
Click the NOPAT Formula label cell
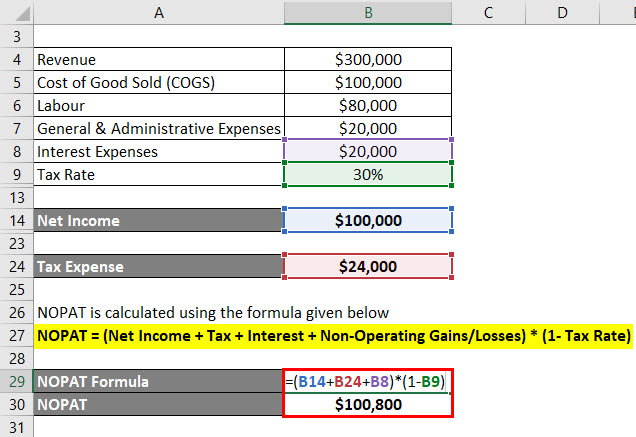tap(159, 382)
